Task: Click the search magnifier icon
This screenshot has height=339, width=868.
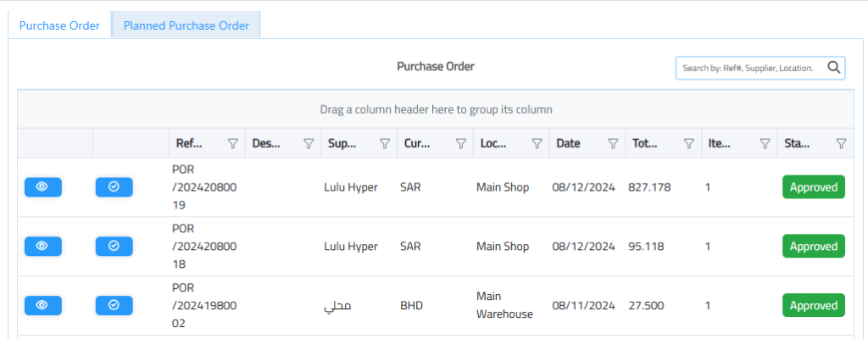Action: click(x=833, y=68)
